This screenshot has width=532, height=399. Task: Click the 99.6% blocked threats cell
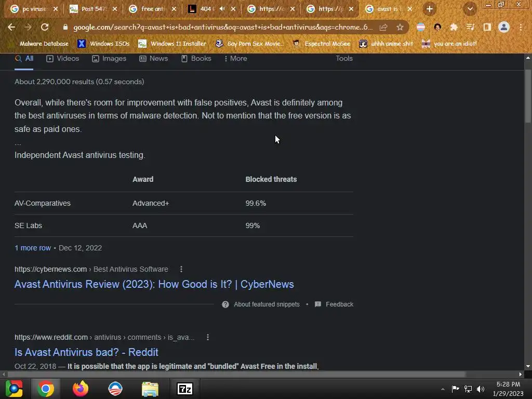pyautogui.click(x=256, y=203)
